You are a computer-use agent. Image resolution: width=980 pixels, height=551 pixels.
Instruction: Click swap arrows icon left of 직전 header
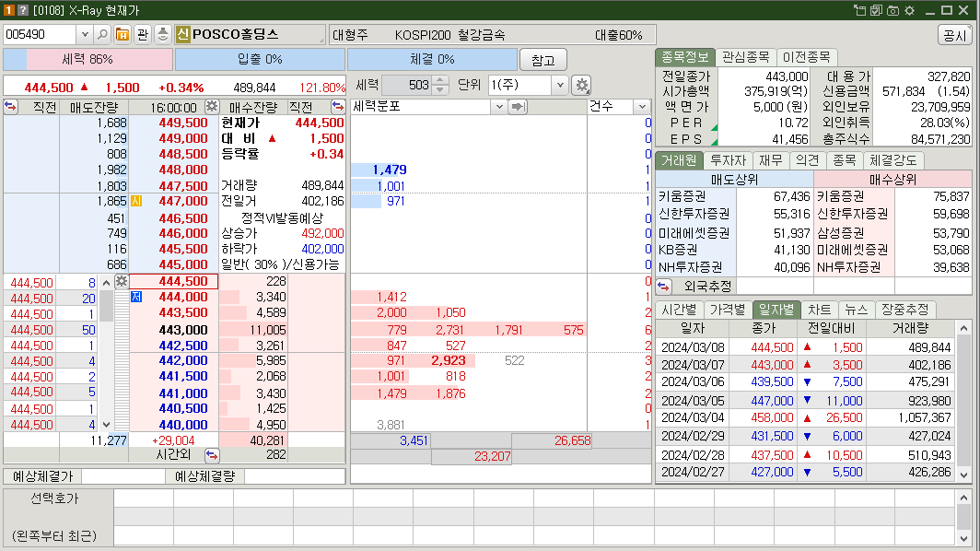pos(11,106)
